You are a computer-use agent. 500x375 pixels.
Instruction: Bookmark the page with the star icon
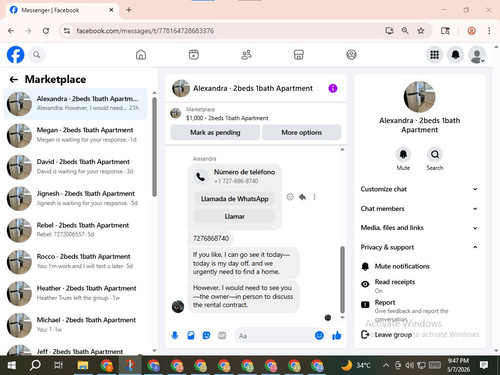(421, 31)
